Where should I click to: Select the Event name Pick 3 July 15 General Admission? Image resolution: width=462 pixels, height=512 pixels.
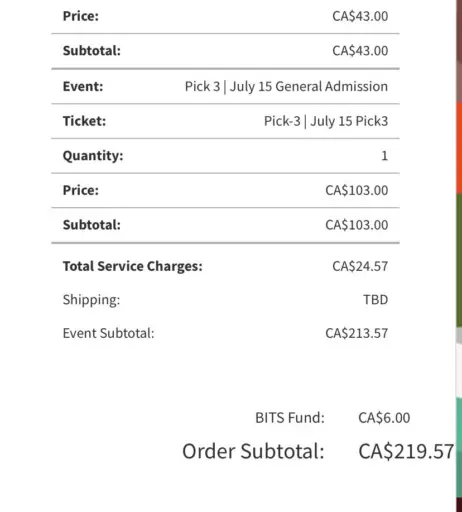coord(286,86)
